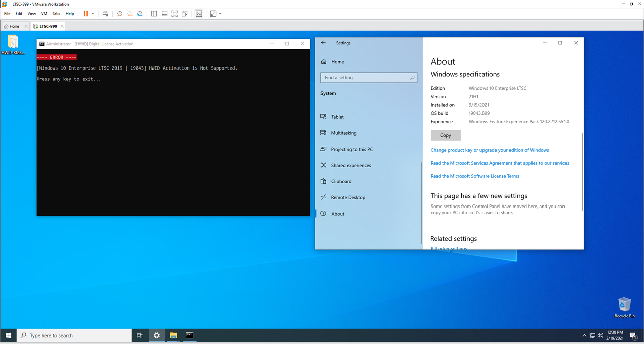Screen dimensions: 644x344
Task: Click edition text Windows 10 Enterprise LTSC
Action: [x=498, y=88]
